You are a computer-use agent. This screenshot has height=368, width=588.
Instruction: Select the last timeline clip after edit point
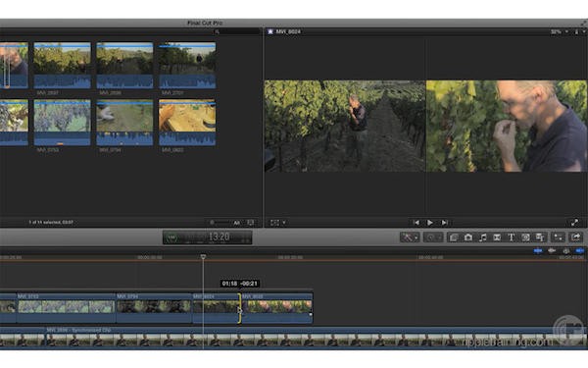click(x=276, y=308)
